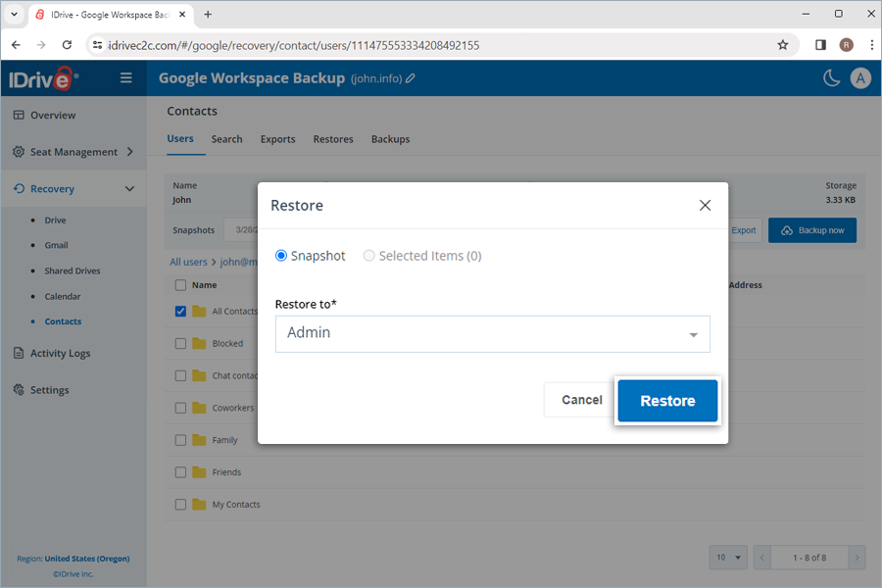
Task: Click the IDrive logo
Action: tap(43, 78)
